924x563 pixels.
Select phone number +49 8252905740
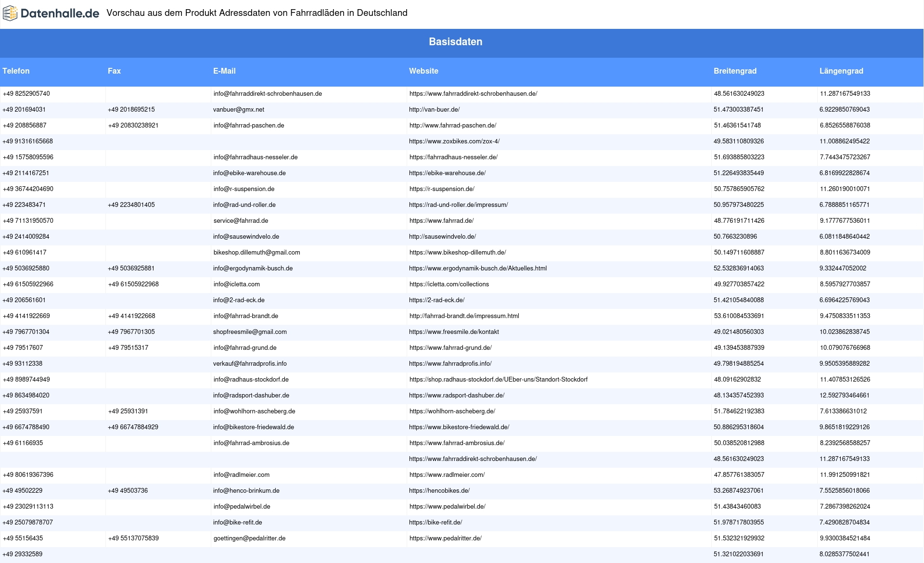(26, 94)
